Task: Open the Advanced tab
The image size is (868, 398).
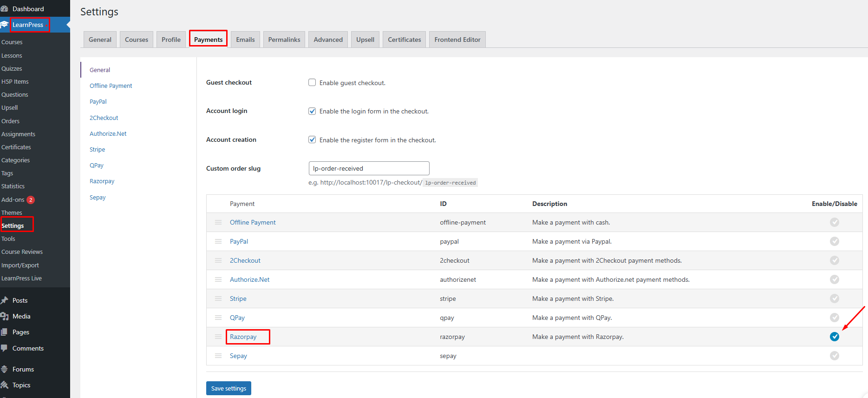Action: tap(328, 40)
